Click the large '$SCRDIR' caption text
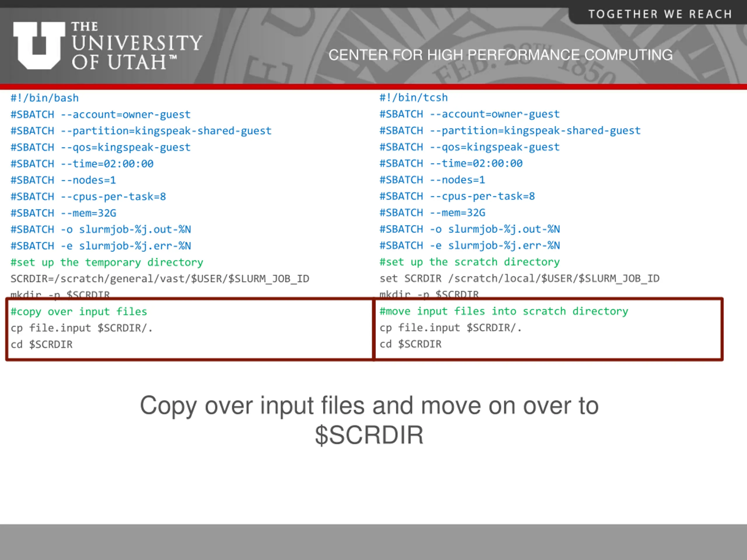The height and width of the screenshot is (560, 747). pos(369,435)
